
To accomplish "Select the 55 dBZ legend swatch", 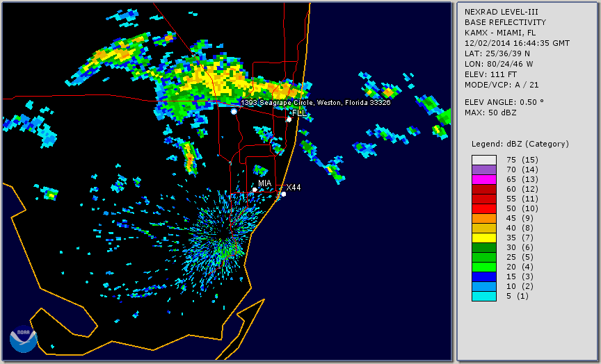I will pyautogui.click(x=484, y=199).
